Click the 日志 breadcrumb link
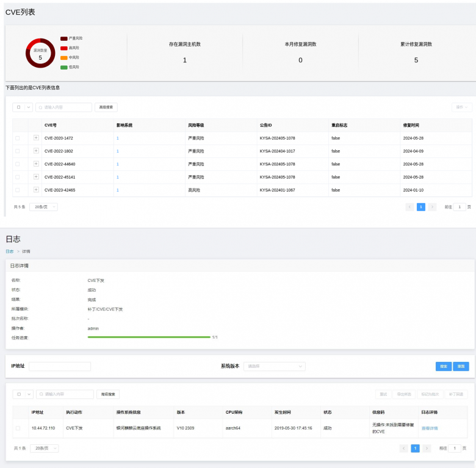The width and height of the screenshot is (476, 468). [9, 251]
